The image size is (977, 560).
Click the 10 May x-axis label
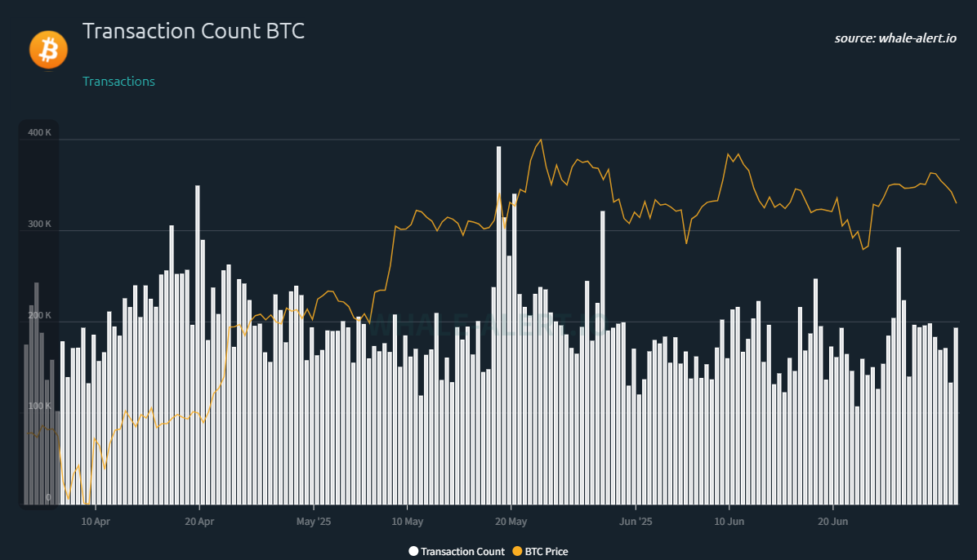pyautogui.click(x=408, y=522)
